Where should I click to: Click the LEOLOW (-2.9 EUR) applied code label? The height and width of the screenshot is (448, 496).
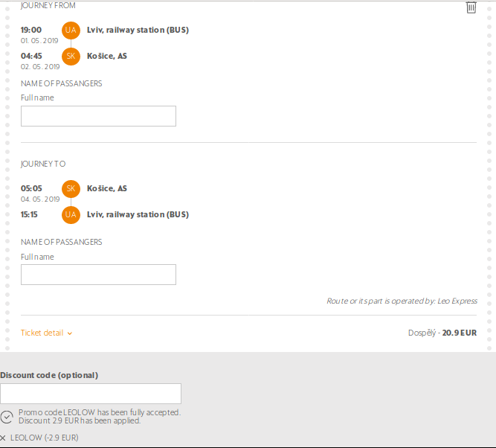[x=45, y=438]
